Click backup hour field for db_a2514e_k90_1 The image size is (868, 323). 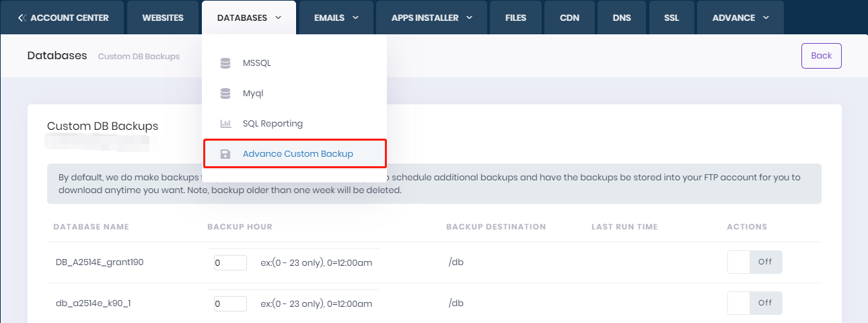click(230, 303)
